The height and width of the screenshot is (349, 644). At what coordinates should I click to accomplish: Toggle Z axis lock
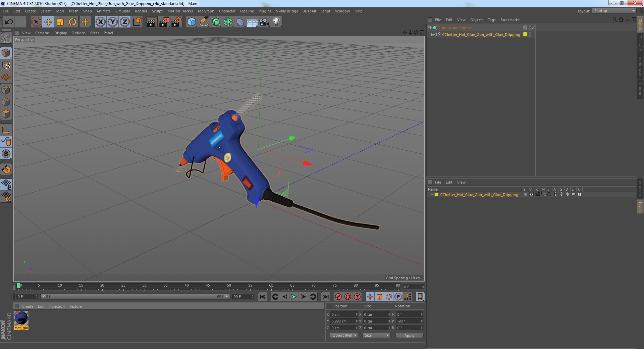click(x=125, y=22)
